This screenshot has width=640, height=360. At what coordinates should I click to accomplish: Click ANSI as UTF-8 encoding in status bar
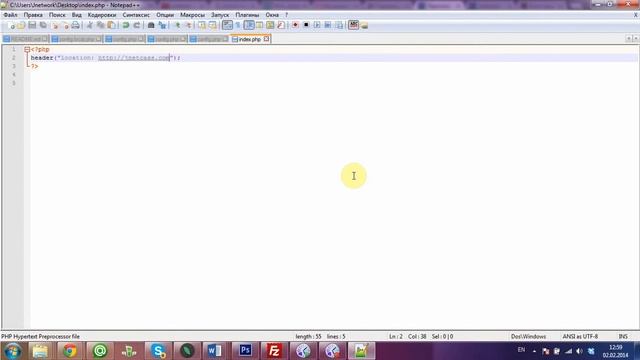point(580,337)
